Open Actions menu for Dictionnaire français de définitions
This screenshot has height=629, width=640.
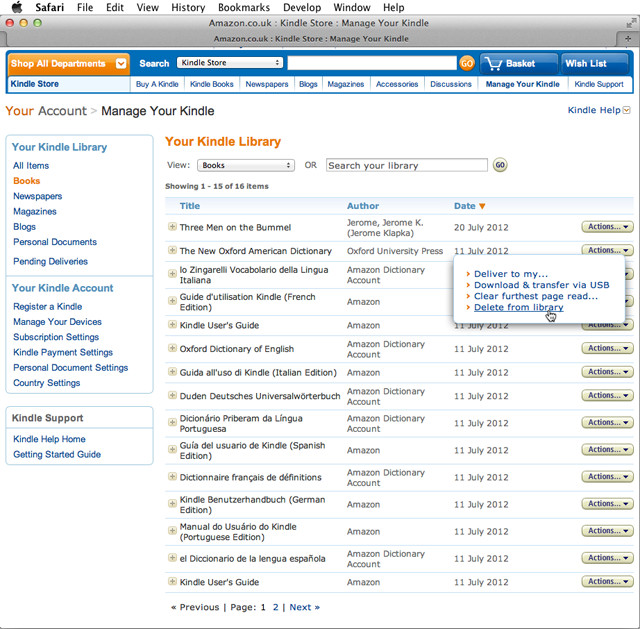click(x=607, y=476)
